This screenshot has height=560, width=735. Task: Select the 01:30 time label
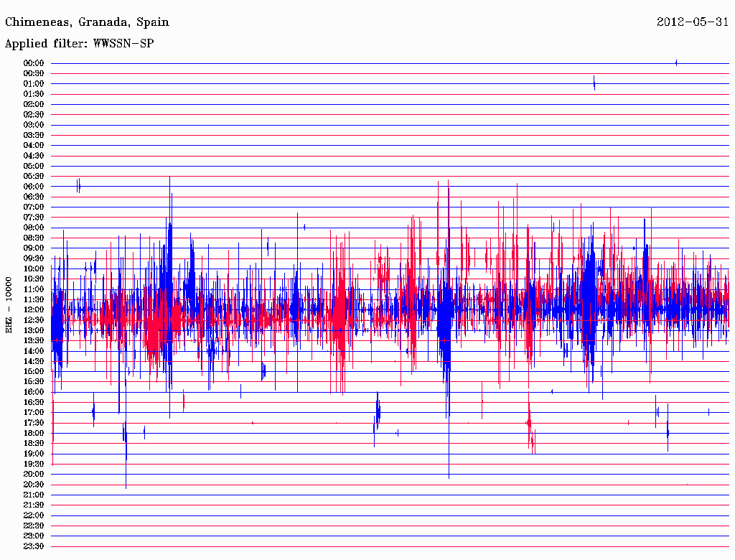(x=33, y=94)
